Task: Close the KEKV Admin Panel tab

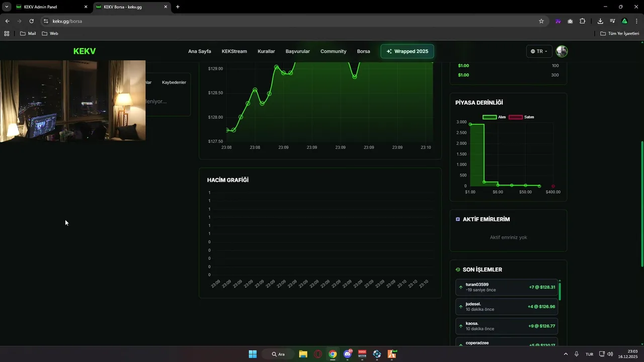Action: [86, 7]
